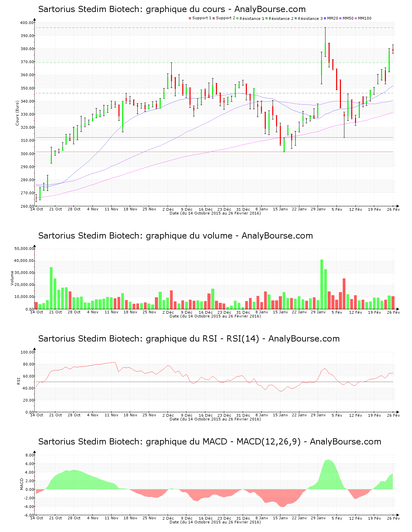Click the 'MACD' vertical axis label
The width and height of the screenshot is (412, 532).
click(x=22, y=484)
